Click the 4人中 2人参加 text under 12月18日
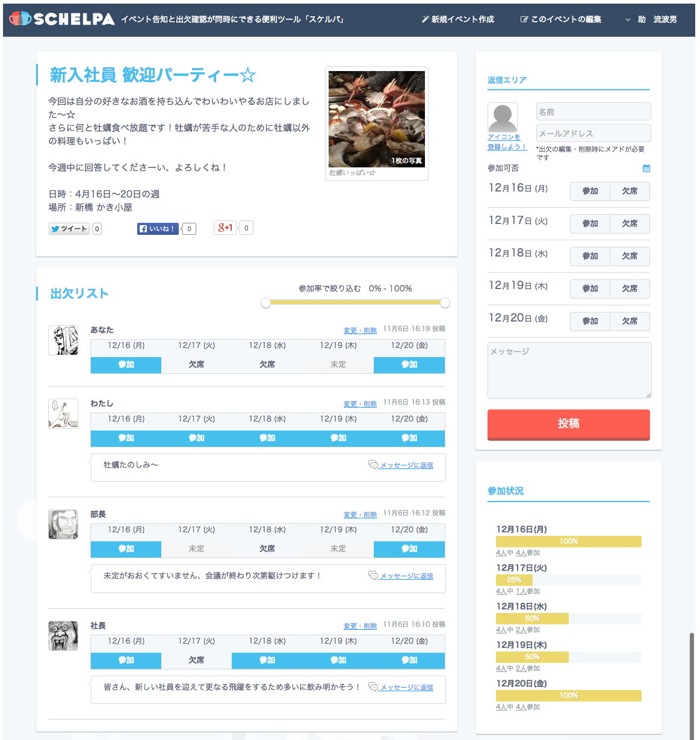The image size is (700, 740). click(518, 630)
